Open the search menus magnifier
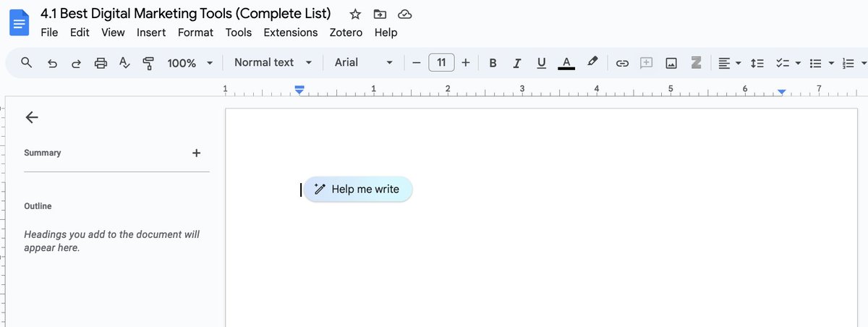 point(27,63)
